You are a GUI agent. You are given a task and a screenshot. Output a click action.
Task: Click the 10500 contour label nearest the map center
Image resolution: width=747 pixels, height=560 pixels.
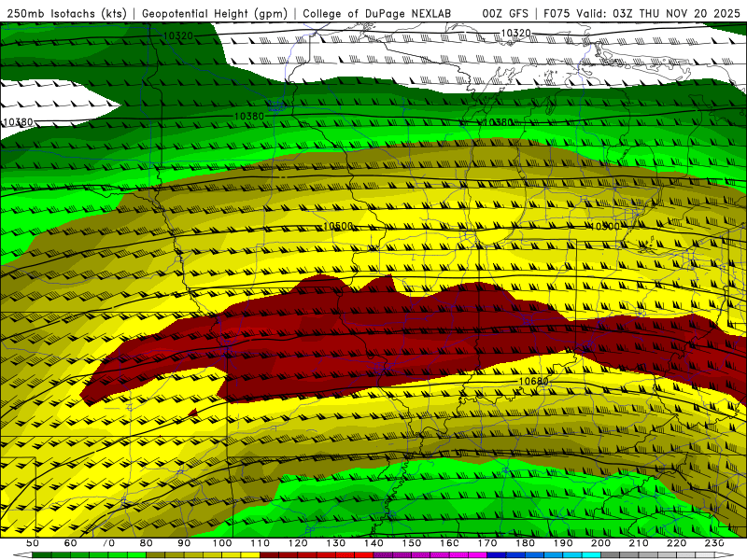click(x=338, y=226)
